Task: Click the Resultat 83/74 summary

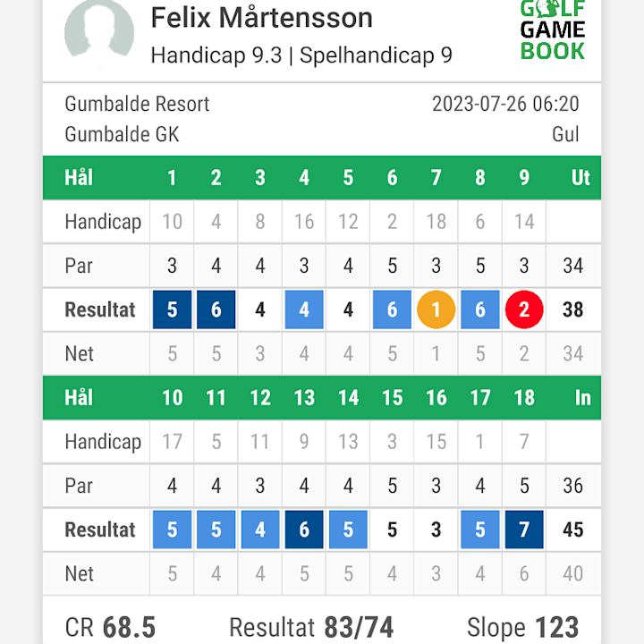Action: click(x=311, y=627)
